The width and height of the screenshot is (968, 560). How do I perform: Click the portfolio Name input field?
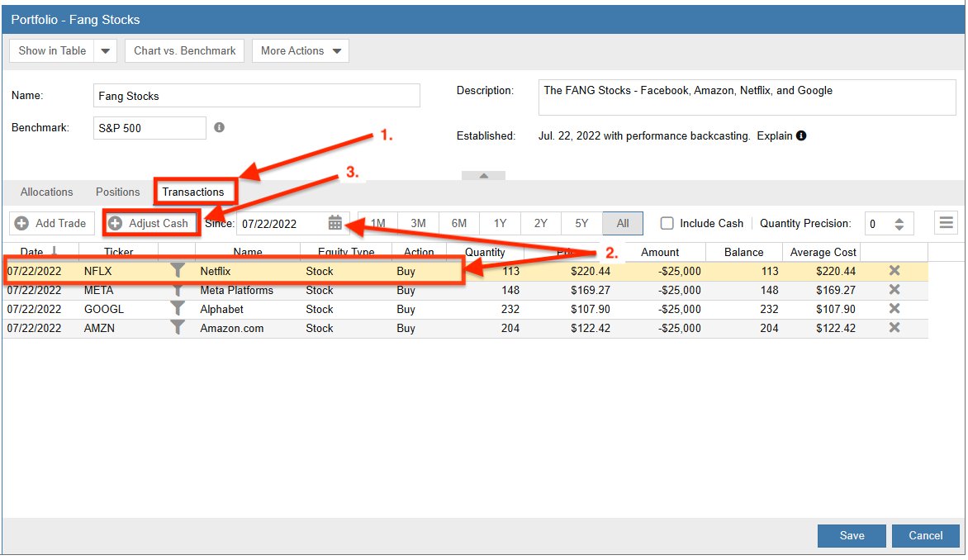tap(256, 96)
